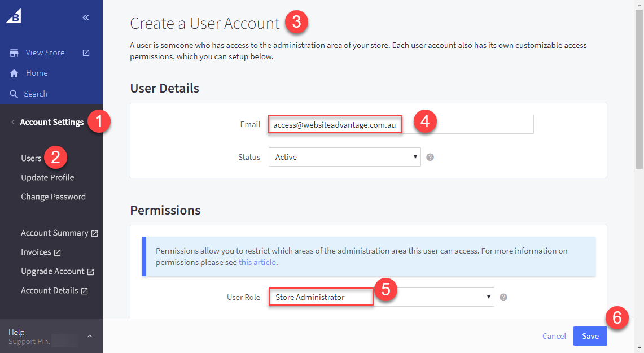
Task: Open 'this article' permissions link
Action: pos(257,262)
